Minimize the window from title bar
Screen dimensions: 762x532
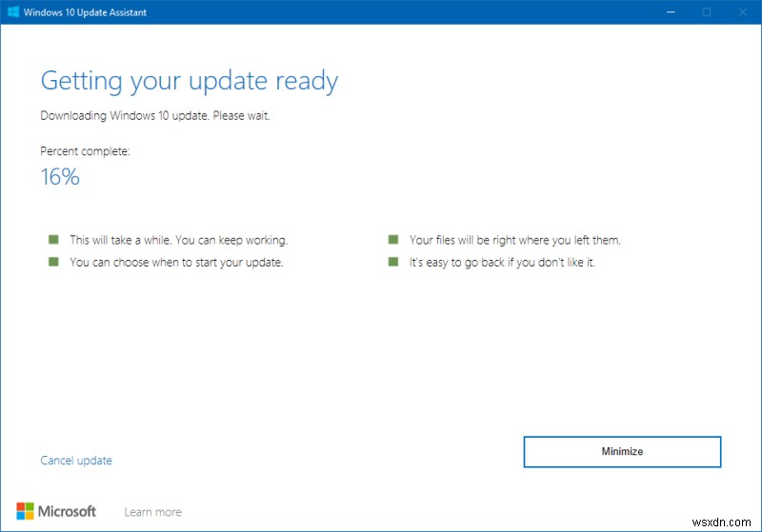tap(671, 11)
